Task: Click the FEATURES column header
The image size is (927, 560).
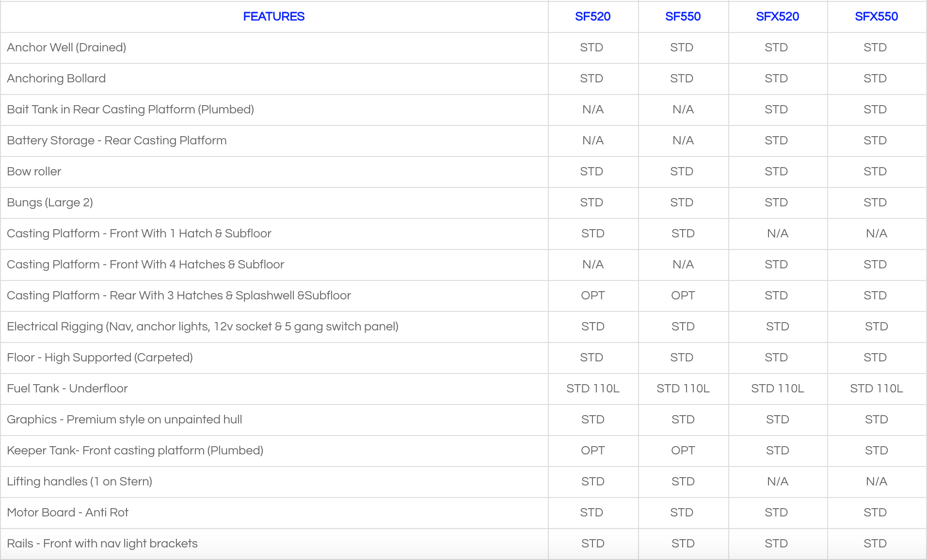Action: 274,16
